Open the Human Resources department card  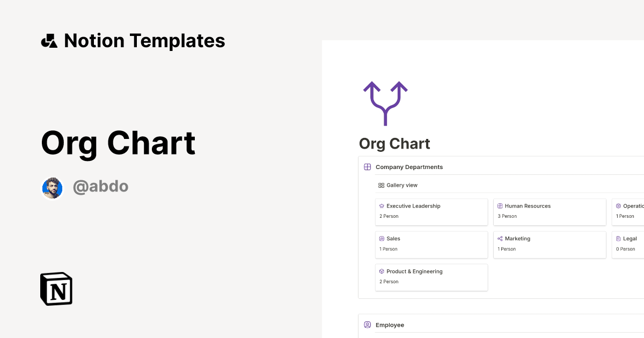click(550, 212)
